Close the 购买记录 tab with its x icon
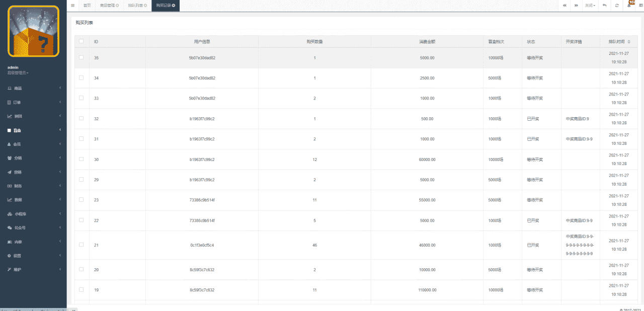 (174, 5)
